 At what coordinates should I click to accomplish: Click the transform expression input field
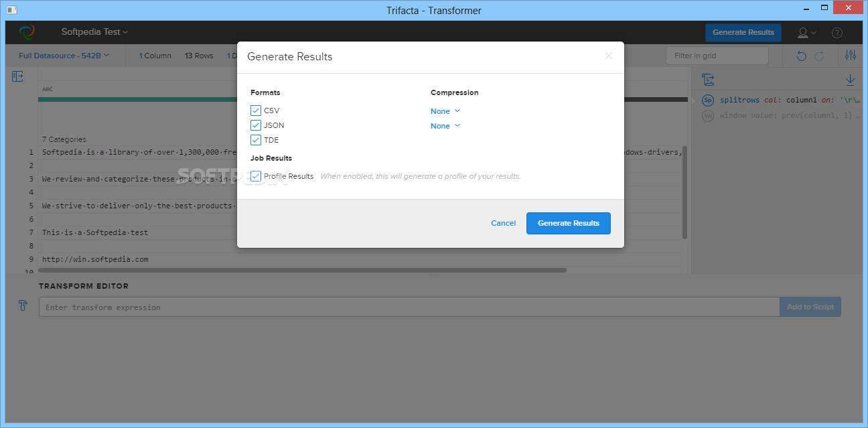point(409,307)
